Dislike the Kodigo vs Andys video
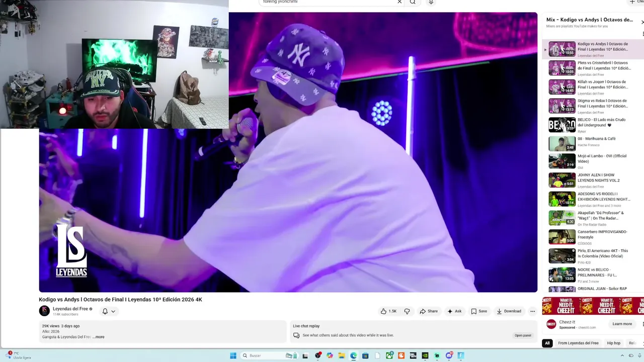The width and height of the screenshot is (644, 362). (x=407, y=311)
